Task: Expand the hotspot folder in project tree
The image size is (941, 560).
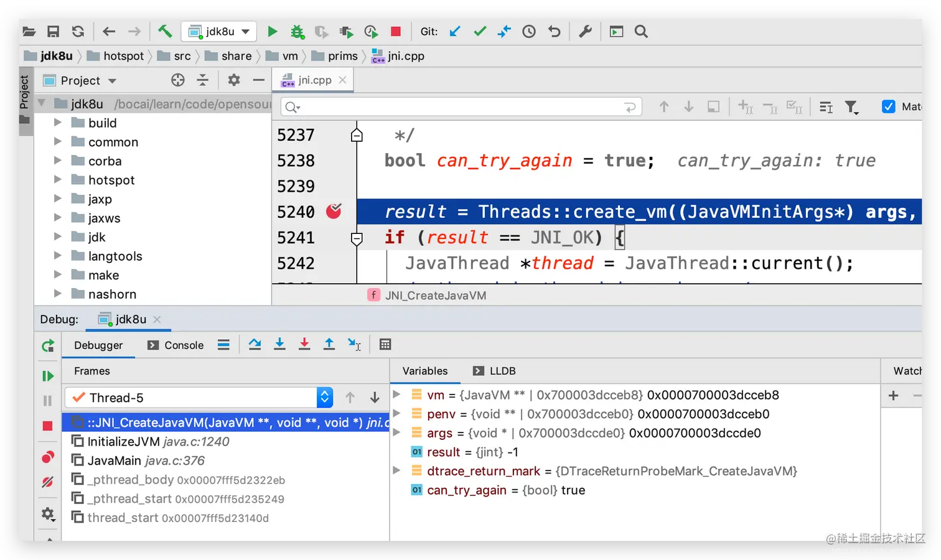Action: coord(57,180)
